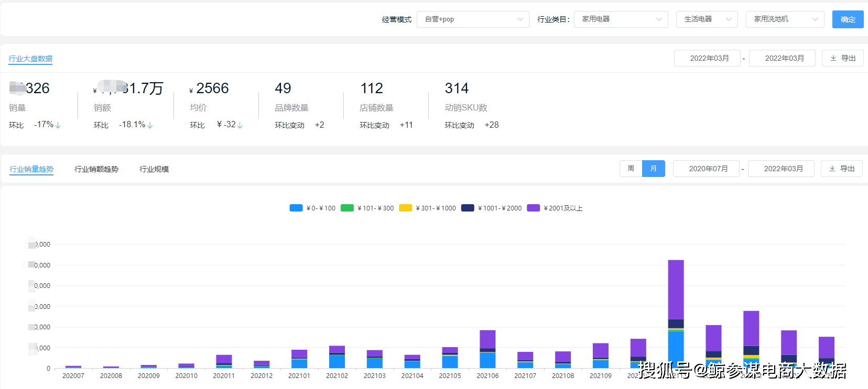The image size is (868, 389).
Task: Open the 家用洗地机 product dropdown
Action: coord(785,19)
